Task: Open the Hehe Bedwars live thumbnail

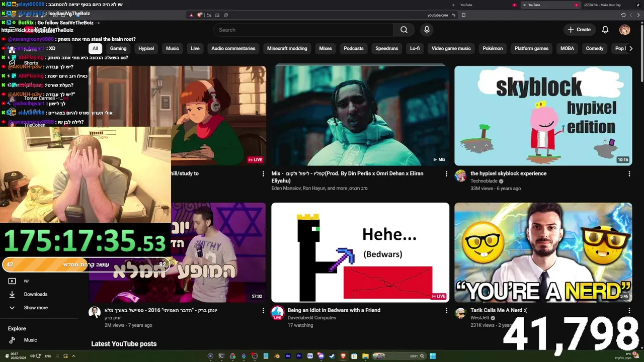Action: [360, 252]
